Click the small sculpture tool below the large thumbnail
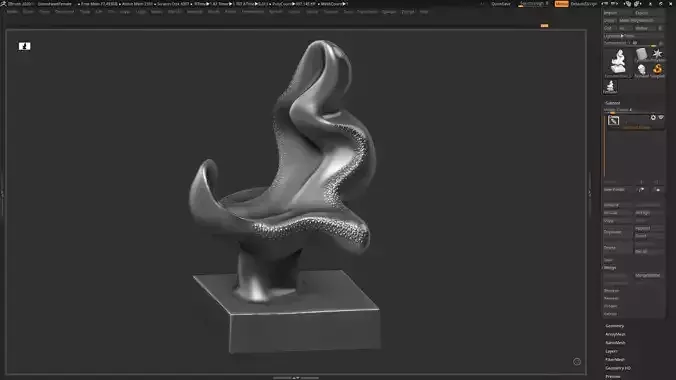This screenshot has height=380, width=676. (x=610, y=87)
